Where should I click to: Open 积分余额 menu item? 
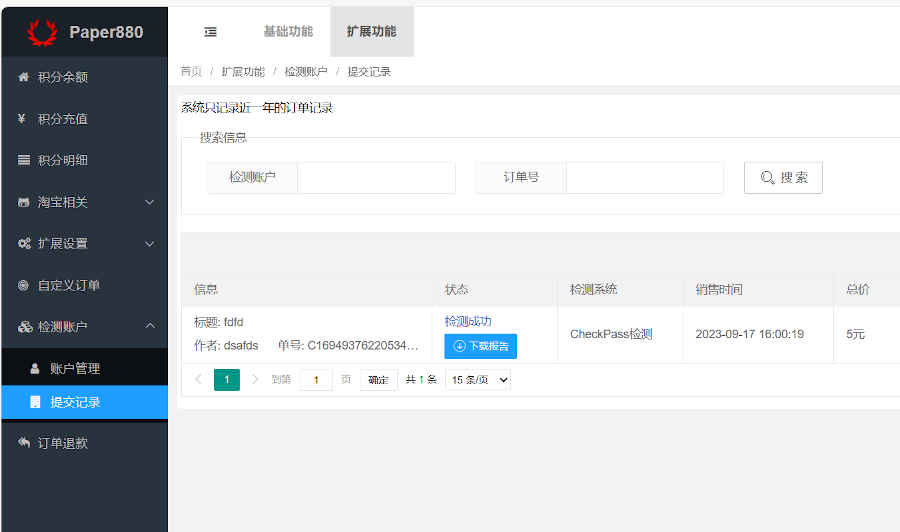84,77
